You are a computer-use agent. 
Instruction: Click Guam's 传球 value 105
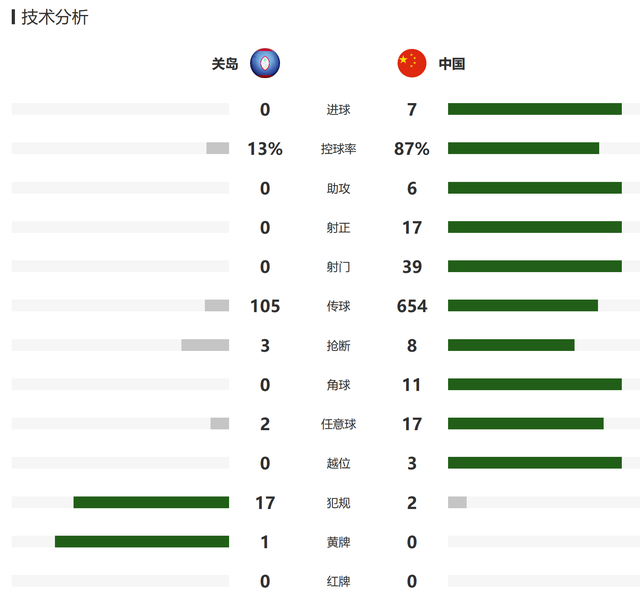pyautogui.click(x=265, y=306)
